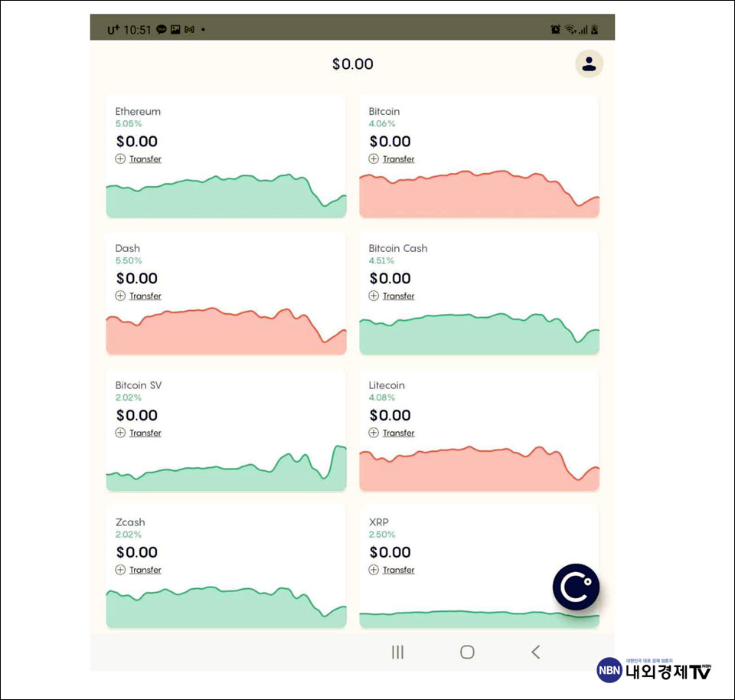The image size is (735, 700).
Task: Click Transfer link under Litecoin
Action: point(398,433)
